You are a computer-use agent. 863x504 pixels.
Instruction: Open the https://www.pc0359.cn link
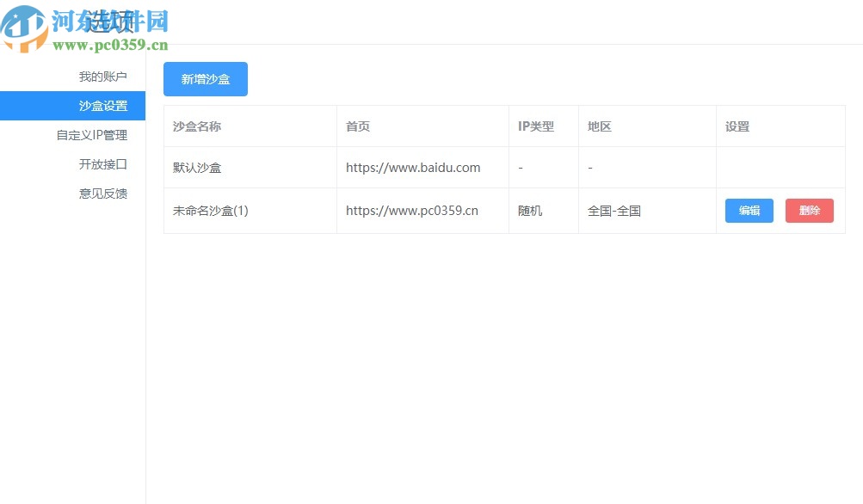pyautogui.click(x=410, y=211)
